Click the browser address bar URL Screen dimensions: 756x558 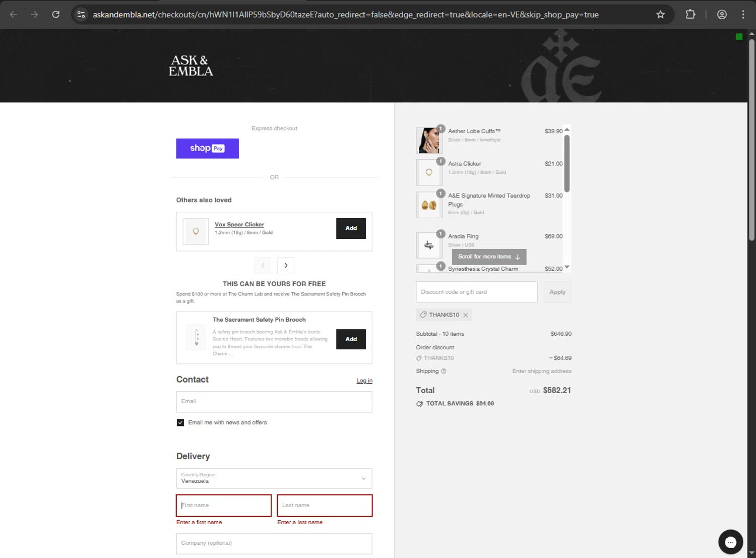tap(346, 15)
